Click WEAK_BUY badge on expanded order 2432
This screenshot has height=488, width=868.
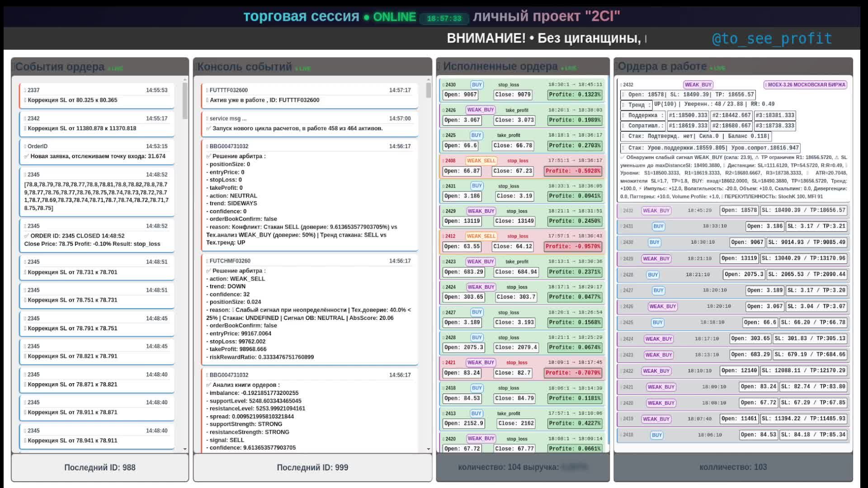click(x=698, y=84)
